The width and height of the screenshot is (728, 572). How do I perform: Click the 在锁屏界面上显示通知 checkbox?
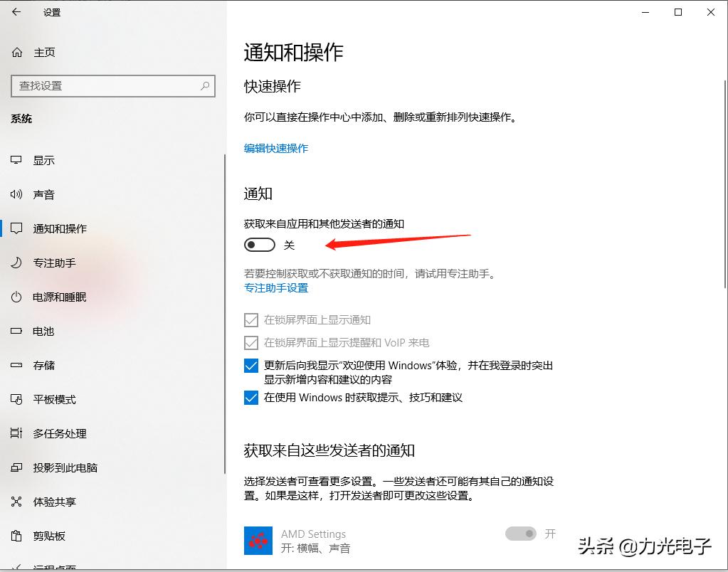click(x=251, y=319)
